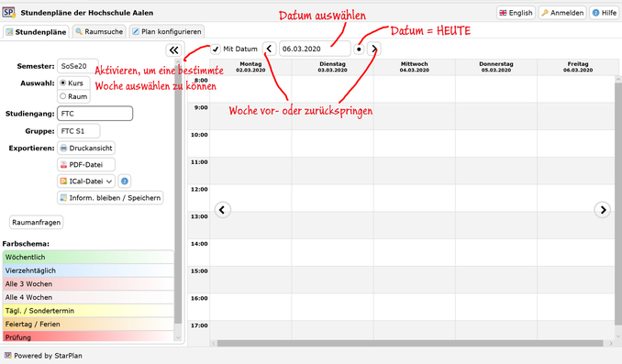Select the Kurs radio button
Image resolution: width=622 pixels, height=364 pixels.
pos(62,83)
